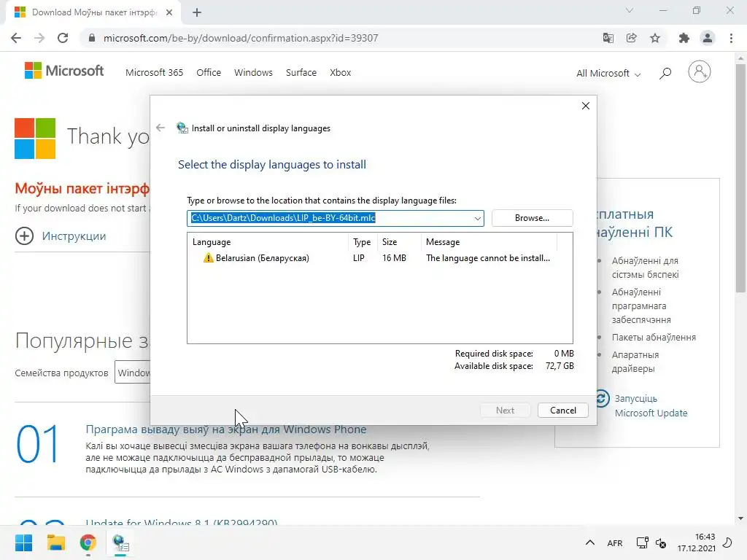The height and width of the screenshot is (560, 747).
Task: Click the Cancel button
Action: tap(562, 410)
